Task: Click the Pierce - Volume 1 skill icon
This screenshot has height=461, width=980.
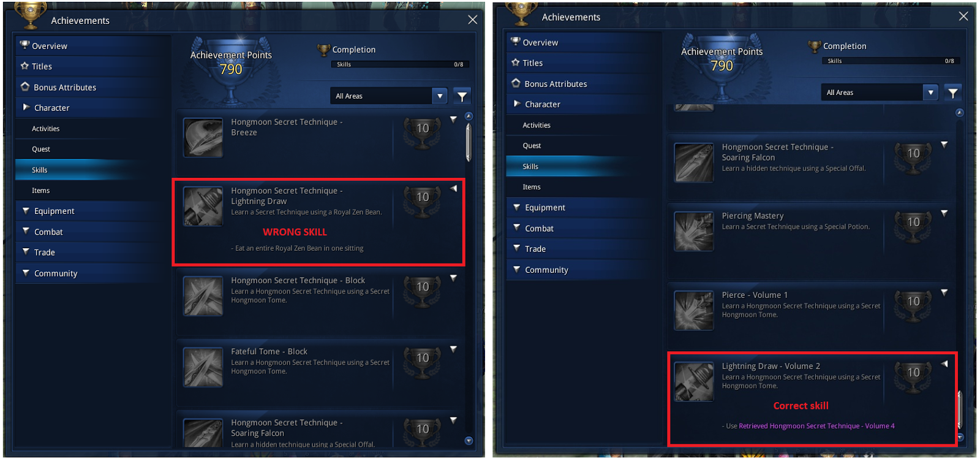Action: (693, 310)
